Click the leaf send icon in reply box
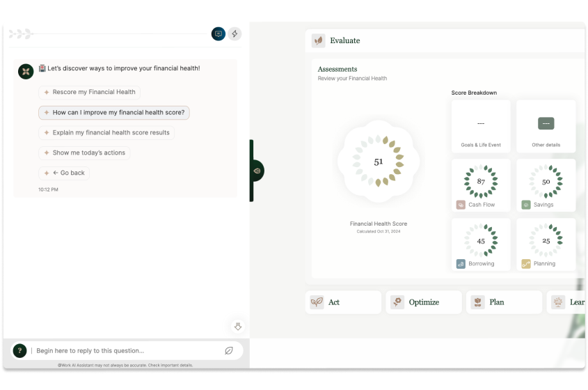This screenshot has width=588, height=390. 229,350
